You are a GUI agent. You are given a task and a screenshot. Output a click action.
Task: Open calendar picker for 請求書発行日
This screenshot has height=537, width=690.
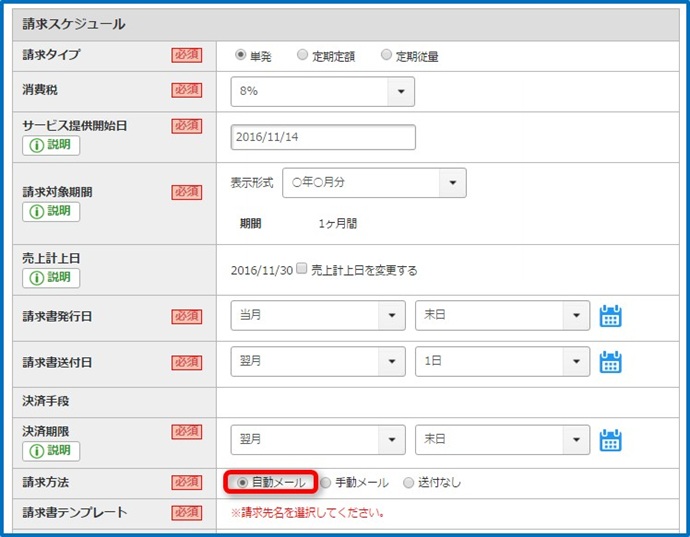[610, 316]
